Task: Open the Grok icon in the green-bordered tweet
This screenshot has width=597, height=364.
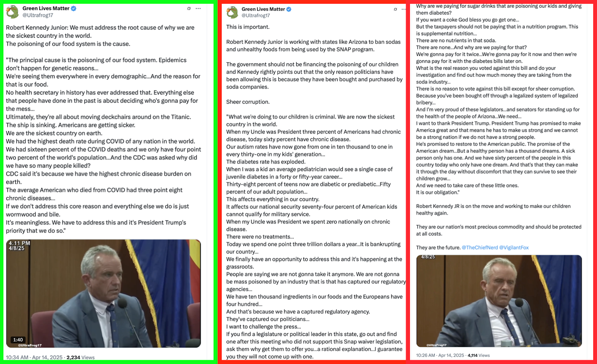Action: (x=189, y=9)
